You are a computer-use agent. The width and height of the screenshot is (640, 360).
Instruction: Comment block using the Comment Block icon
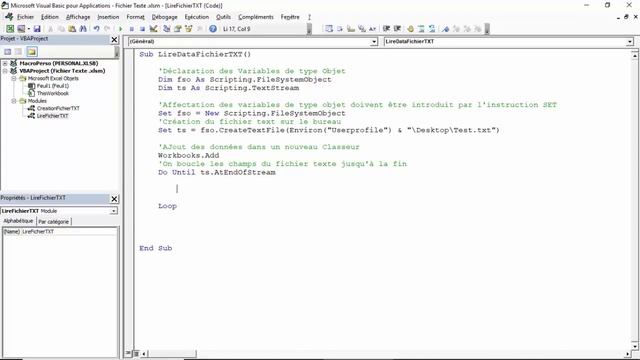421,29
